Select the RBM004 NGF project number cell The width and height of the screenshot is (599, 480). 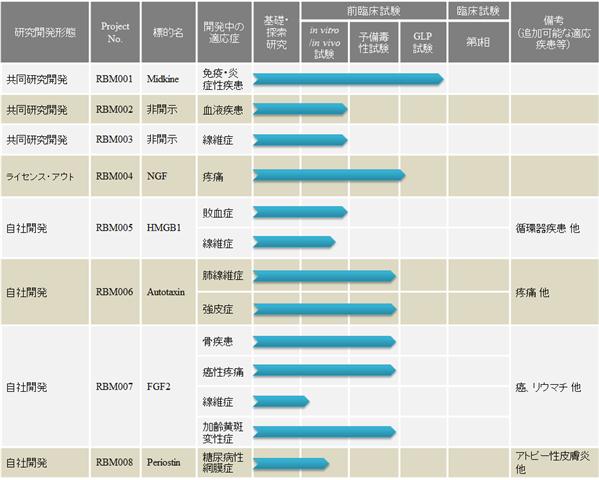[x=115, y=176]
